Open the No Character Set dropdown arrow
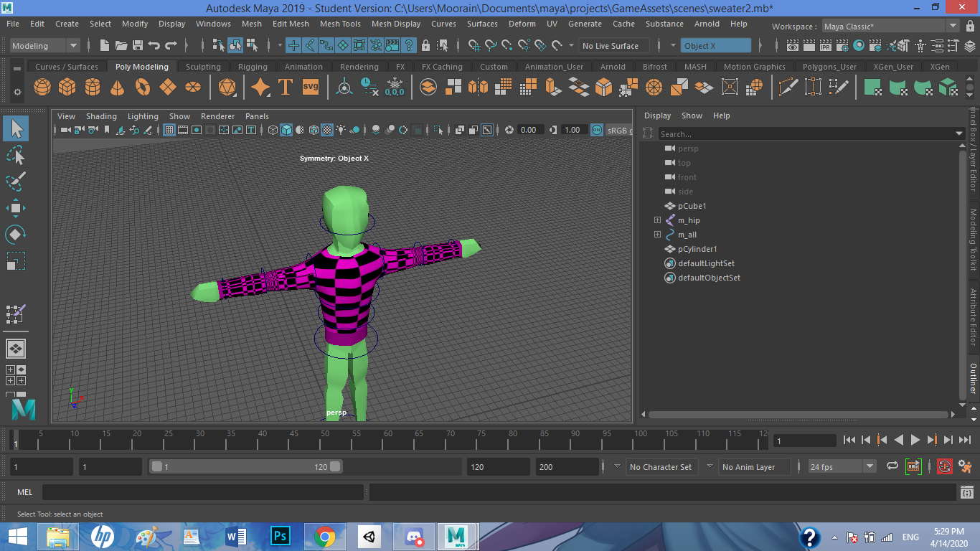Image resolution: width=980 pixels, height=551 pixels. point(617,466)
